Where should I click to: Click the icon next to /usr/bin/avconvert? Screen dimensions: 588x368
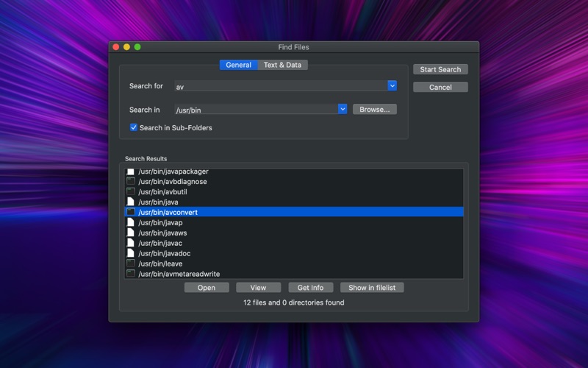coord(131,212)
